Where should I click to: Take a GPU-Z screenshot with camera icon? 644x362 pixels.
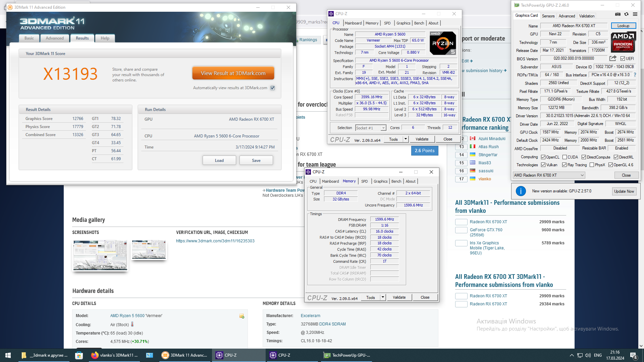tap(618, 14)
